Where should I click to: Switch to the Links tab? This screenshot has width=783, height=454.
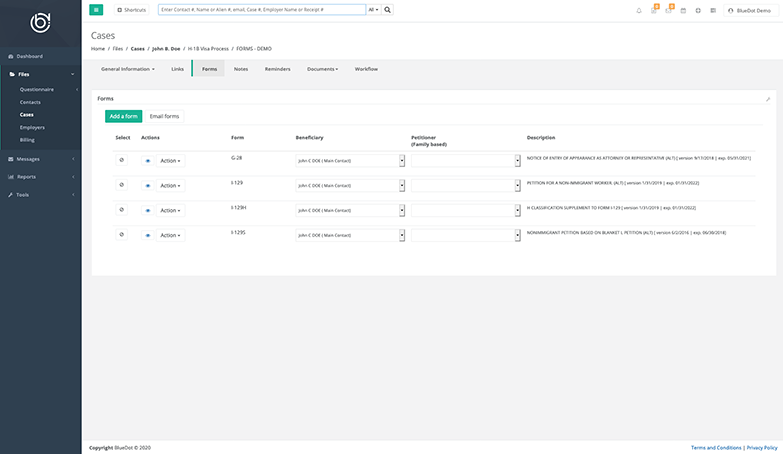pyautogui.click(x=177, y=69)
